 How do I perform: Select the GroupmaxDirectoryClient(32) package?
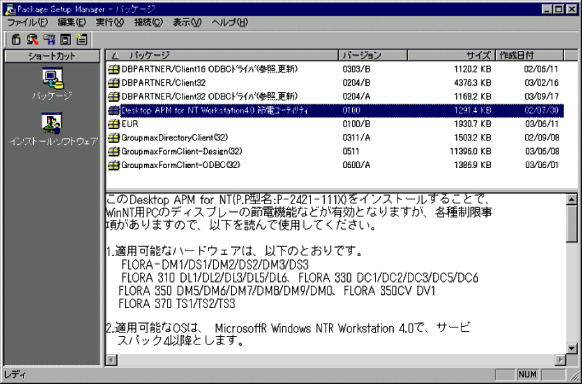pos(174,138)
